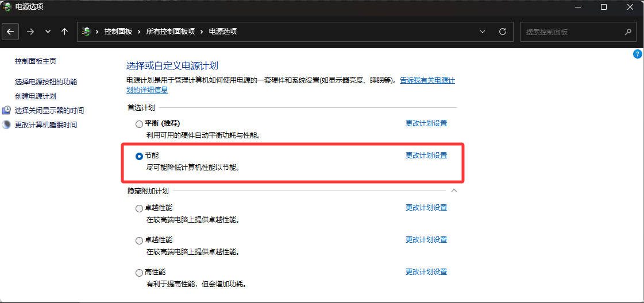Click the Back arrow in navigation bar
Viewport: 644px width, 303px height.
[10, 32]
